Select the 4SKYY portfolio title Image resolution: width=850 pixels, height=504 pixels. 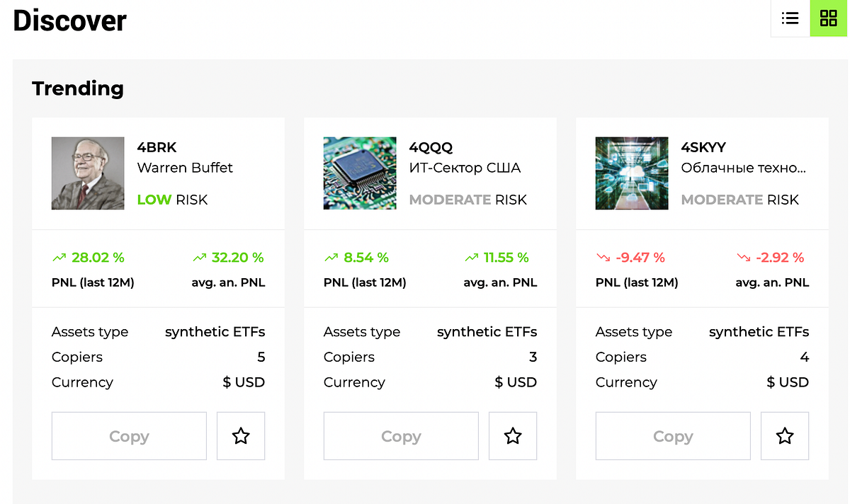tap(703, 147)
